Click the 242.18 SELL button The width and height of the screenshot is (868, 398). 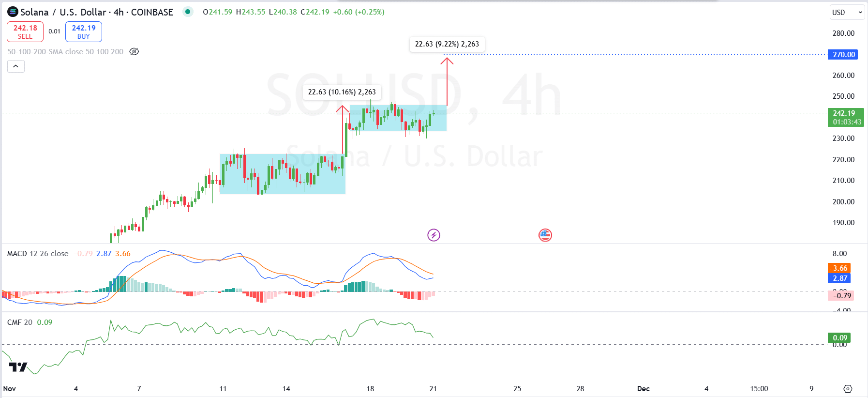click(25, 31)
